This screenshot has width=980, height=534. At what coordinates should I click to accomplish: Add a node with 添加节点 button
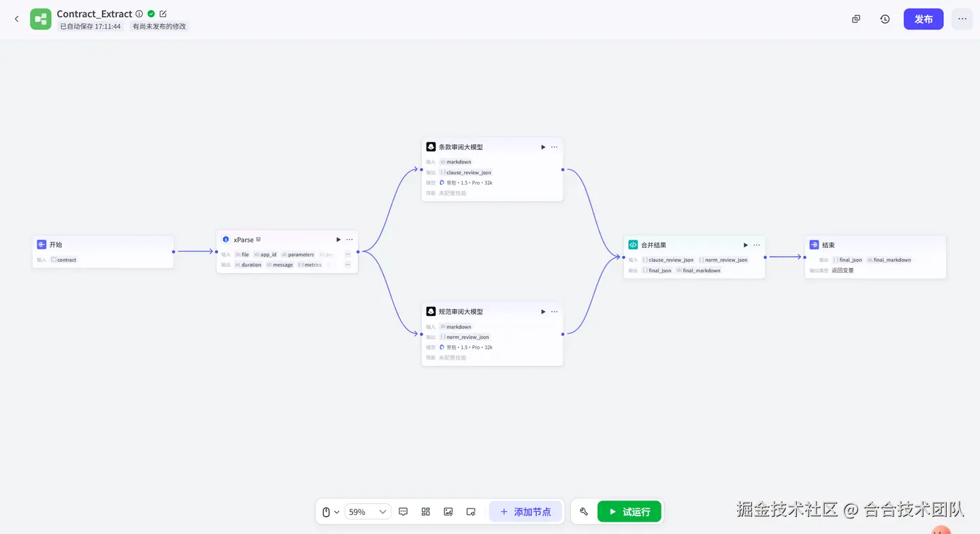[x=525, y=512]
